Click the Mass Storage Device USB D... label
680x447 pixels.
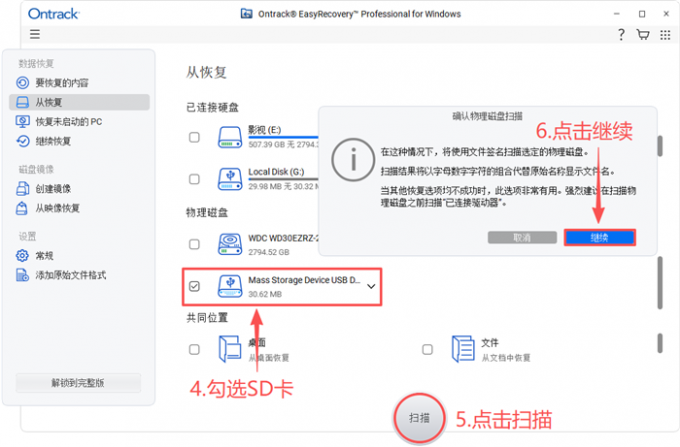[x=304, y=280]
